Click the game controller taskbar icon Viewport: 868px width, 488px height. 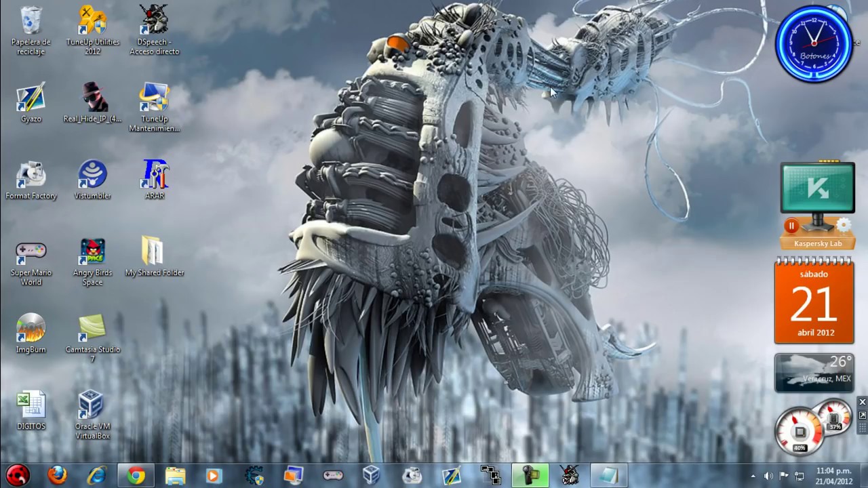pyautogui.click(x=332, y=475)
